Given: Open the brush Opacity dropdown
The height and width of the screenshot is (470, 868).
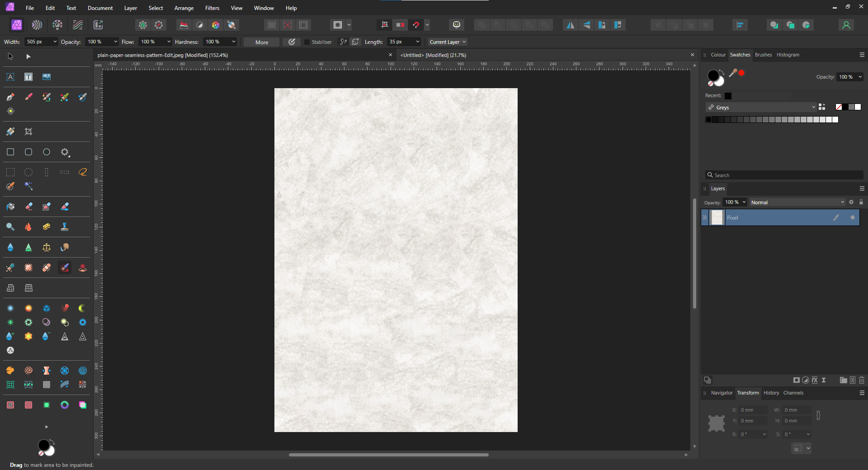Looking at the screenshot, I should [116, 42].
